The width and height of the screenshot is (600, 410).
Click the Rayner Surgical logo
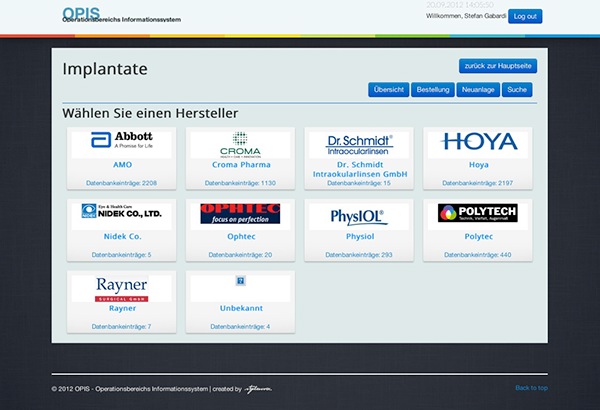pos(122,289)
